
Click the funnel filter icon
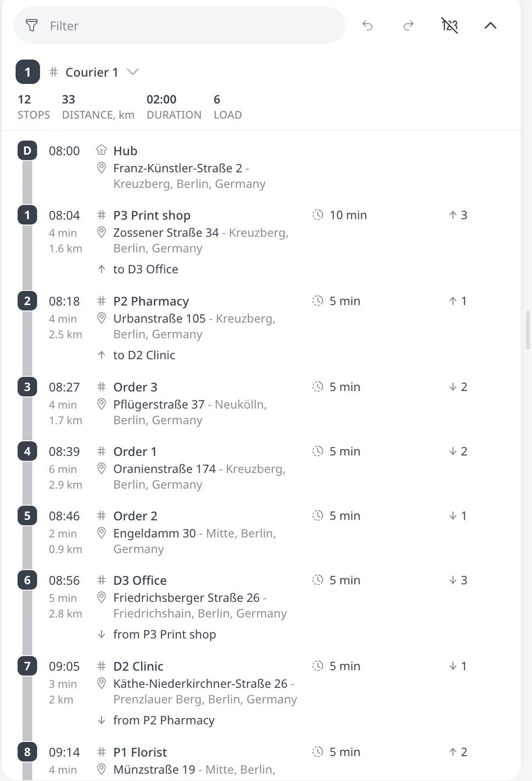tap(32, 25)
